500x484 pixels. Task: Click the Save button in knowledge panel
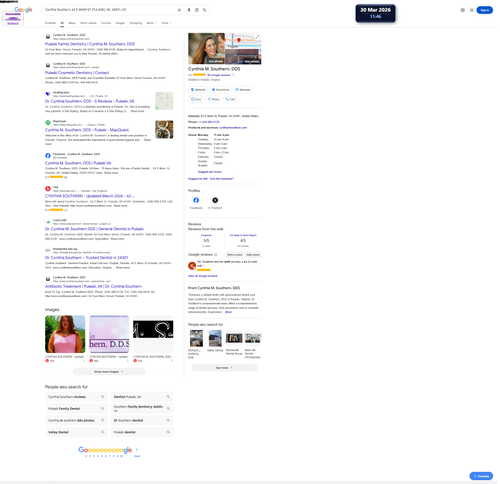(x=196, y=99)
